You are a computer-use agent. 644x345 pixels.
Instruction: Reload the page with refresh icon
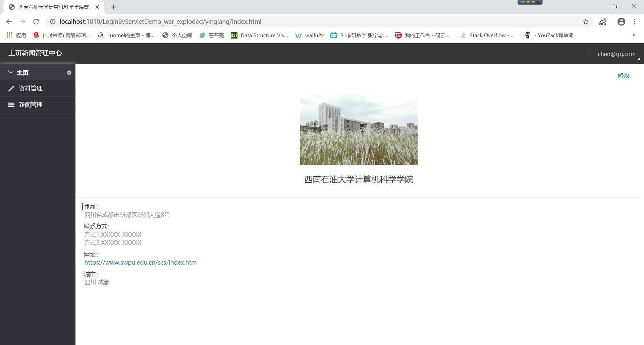coord(36,21)
